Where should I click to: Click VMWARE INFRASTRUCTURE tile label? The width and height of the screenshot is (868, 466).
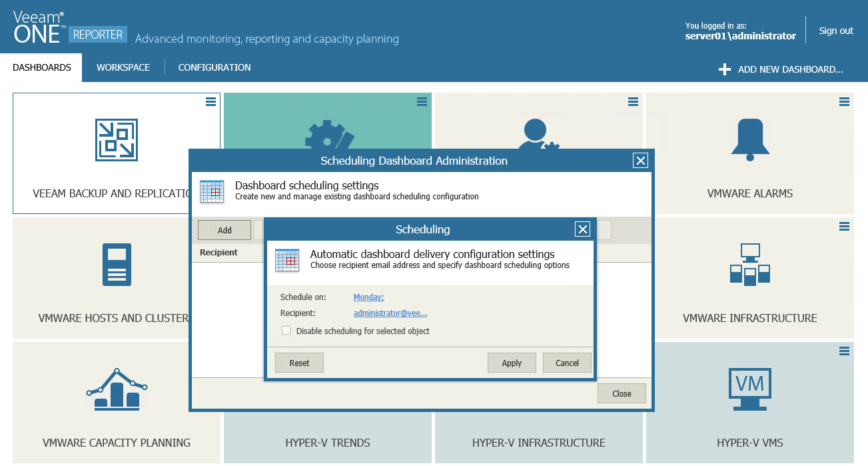point(750,318)
